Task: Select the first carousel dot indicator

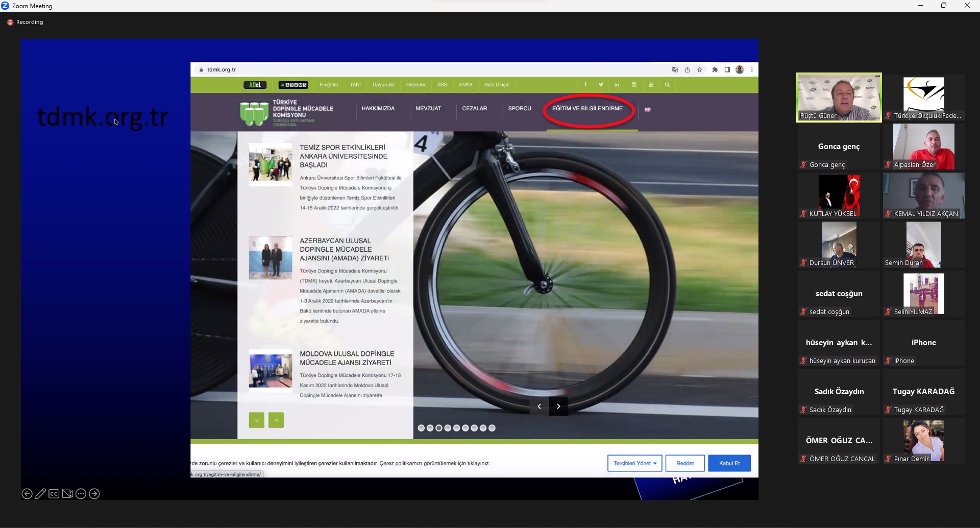Action: (421, 428)
